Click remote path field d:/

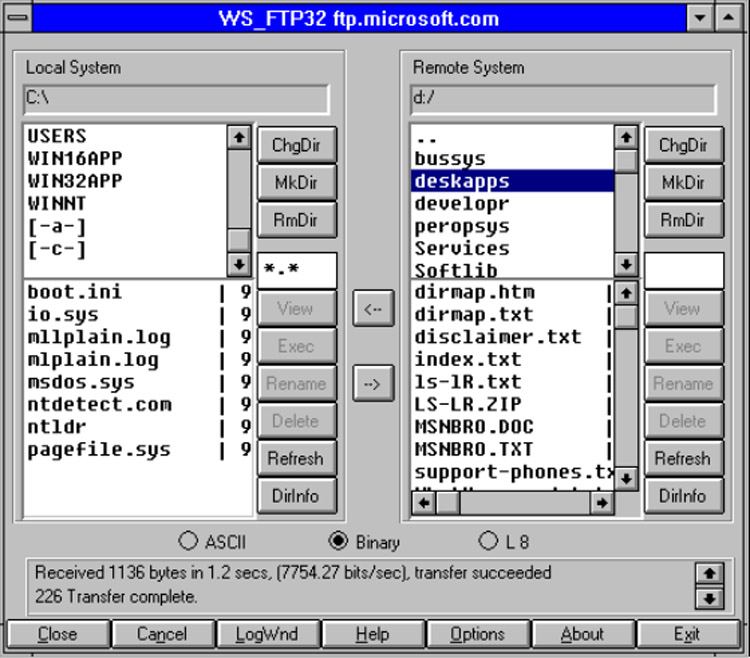[x=563, y=99]
